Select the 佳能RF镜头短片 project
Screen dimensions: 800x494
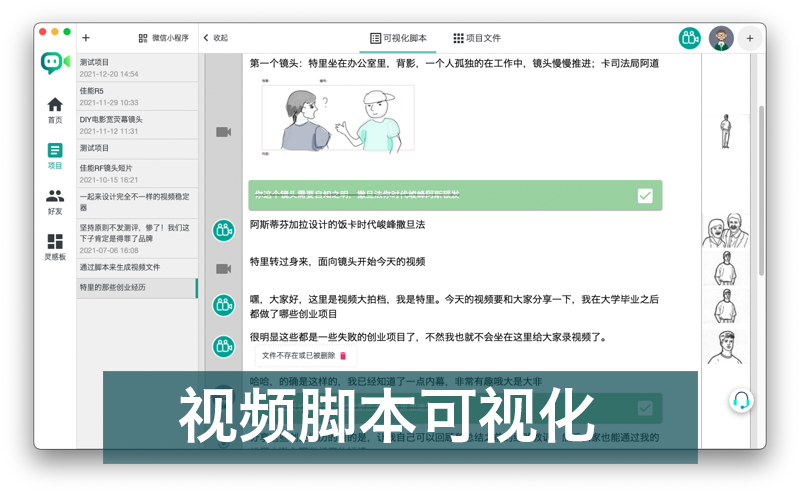137,174
